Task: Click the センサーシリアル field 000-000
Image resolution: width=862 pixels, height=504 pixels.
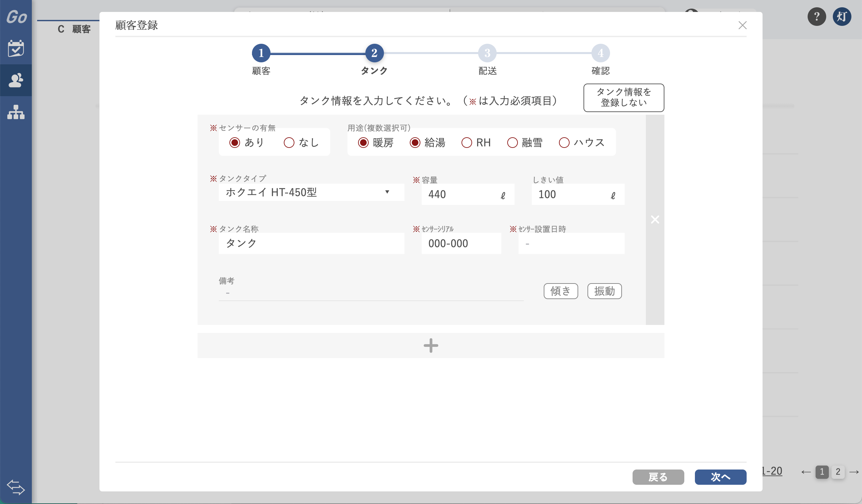Action: [461, 243]
